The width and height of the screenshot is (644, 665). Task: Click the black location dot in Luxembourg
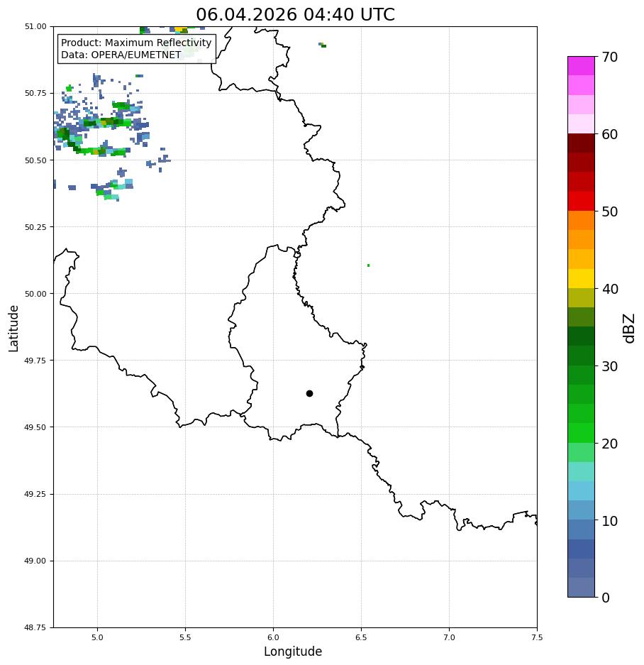click(x=309, y=394)
